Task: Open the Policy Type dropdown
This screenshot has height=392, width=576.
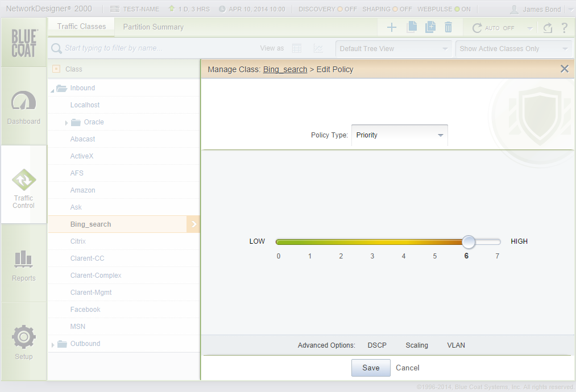Action: 400,135
